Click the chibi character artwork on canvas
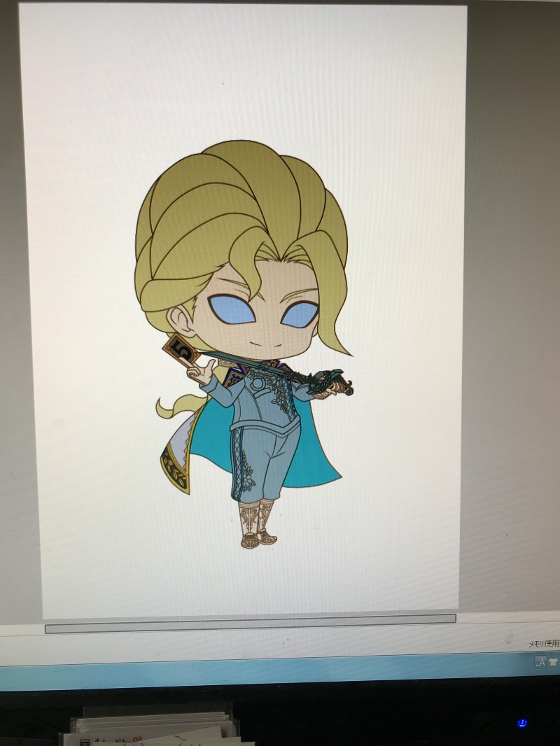The width and height of the screenshot is (560, 746). [x=244, y=344]
